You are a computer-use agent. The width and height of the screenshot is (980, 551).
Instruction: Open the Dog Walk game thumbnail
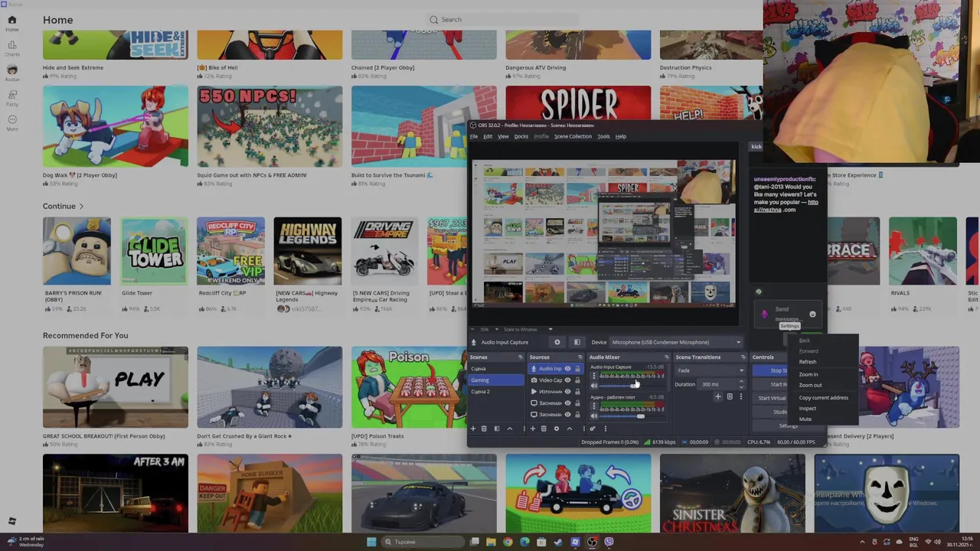115,126
